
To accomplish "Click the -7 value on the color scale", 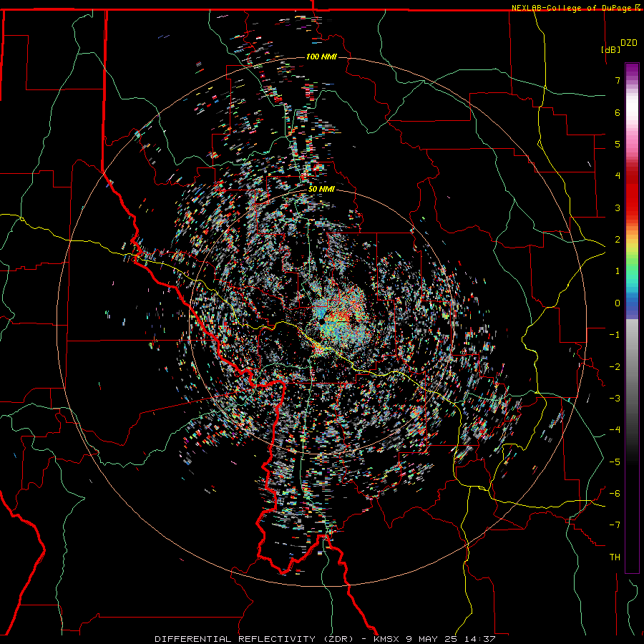I will 615,525.
